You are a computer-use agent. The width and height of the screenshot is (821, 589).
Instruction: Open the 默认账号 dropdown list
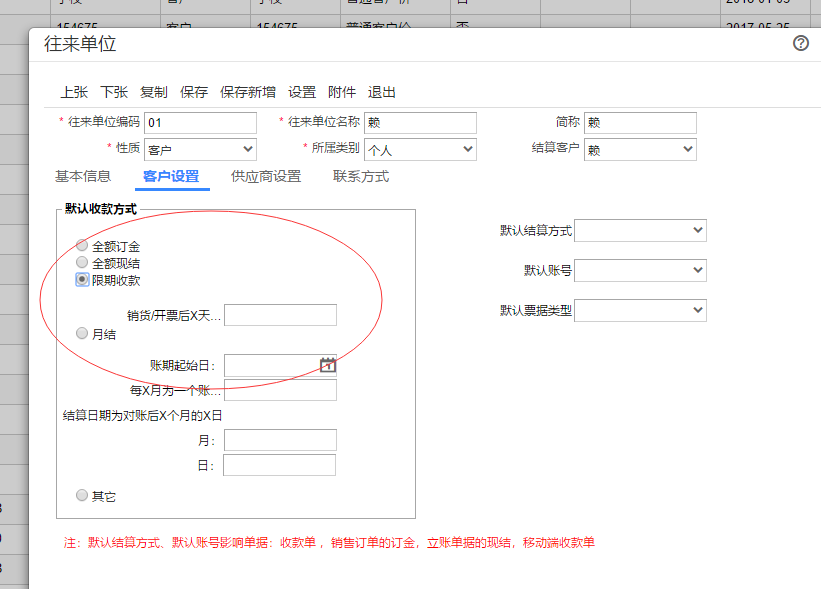[640, 271]
